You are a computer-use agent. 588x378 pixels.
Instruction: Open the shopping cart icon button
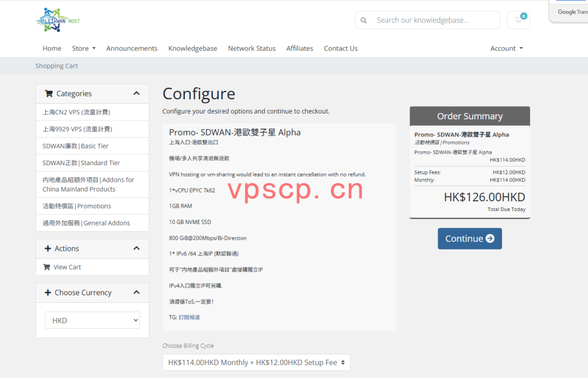click(x=519, y=20)
